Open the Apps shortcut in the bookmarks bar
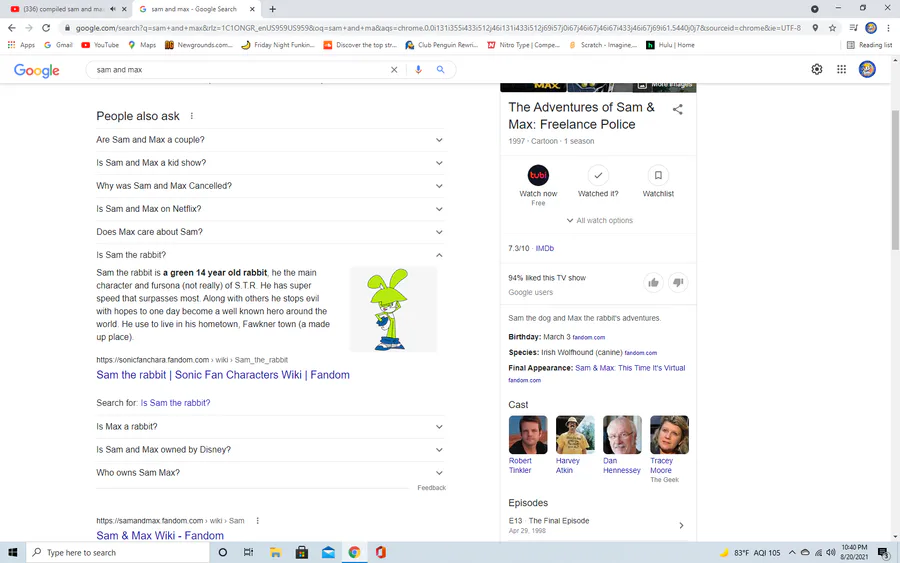The image size is (900, 563). click(x=21, y=45)
